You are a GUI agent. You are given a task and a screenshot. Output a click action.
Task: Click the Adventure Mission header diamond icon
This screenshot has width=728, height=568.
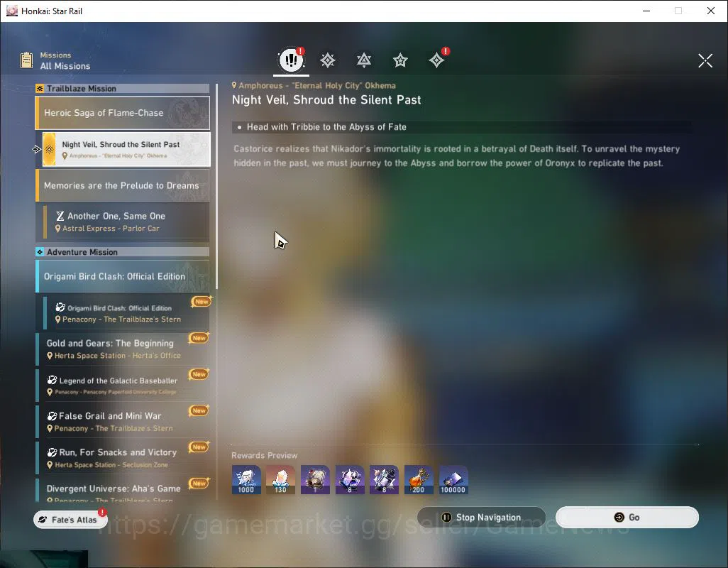(40, 252)
